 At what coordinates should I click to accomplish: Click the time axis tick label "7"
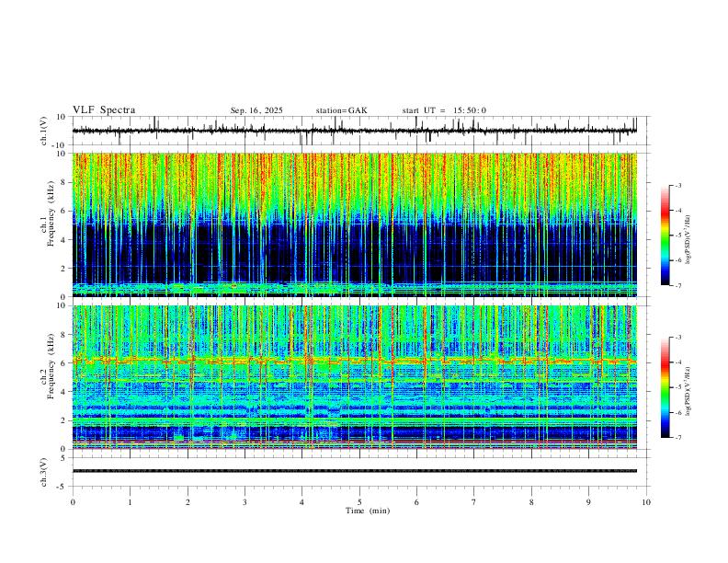474,502
